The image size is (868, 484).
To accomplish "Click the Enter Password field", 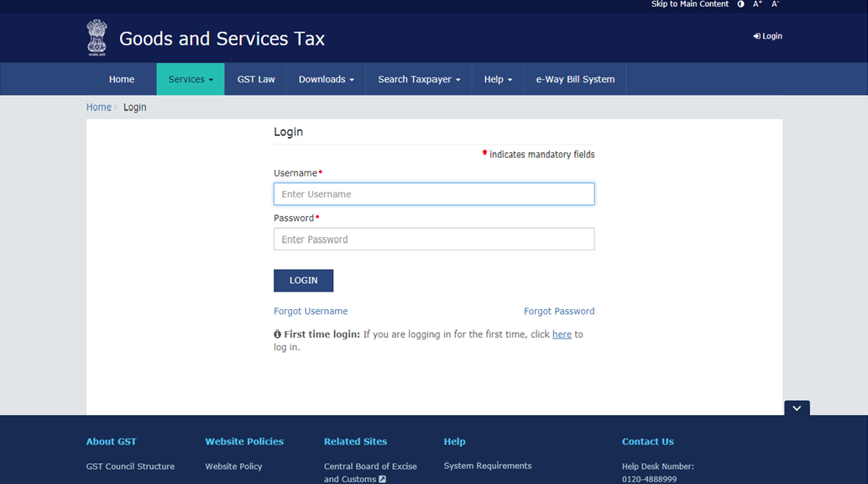I will pos(434,239).
